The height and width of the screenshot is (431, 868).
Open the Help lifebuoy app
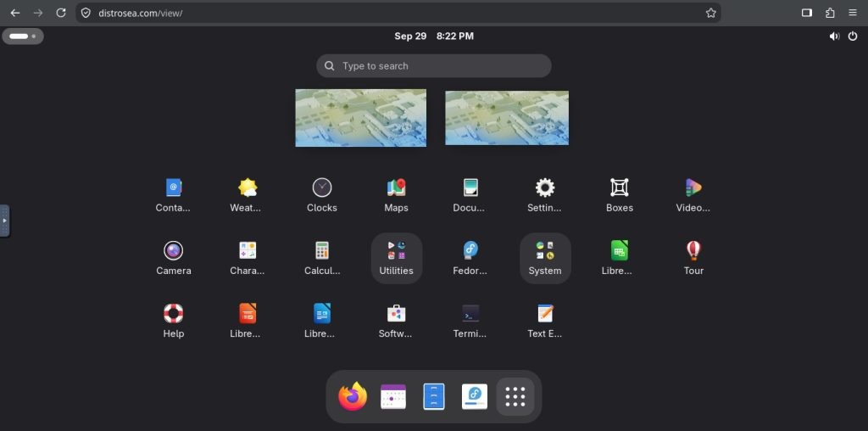point(173,322)
